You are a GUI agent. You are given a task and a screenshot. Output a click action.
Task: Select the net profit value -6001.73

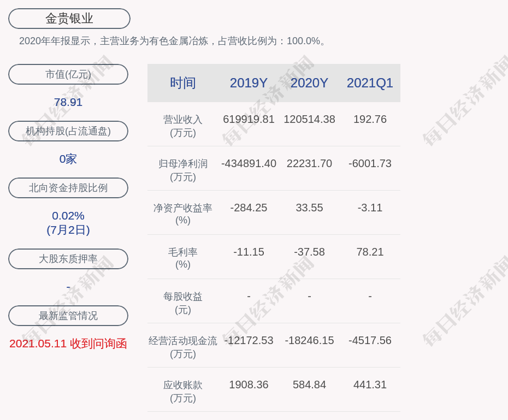[370, 163]
